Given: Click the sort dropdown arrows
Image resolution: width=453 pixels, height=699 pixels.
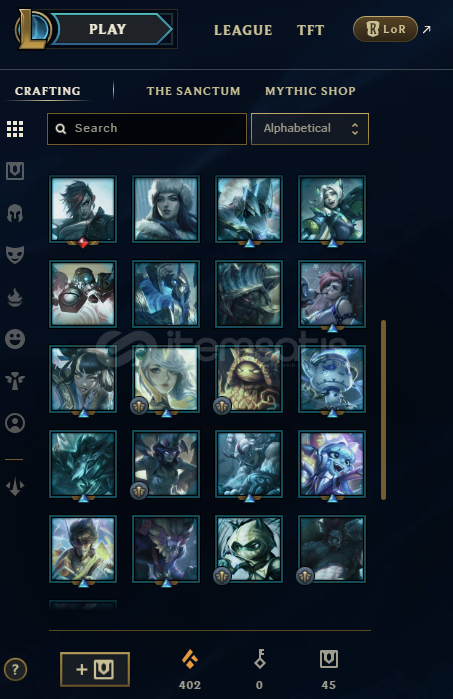Looking at the screenshot, I should pos(355,129).
